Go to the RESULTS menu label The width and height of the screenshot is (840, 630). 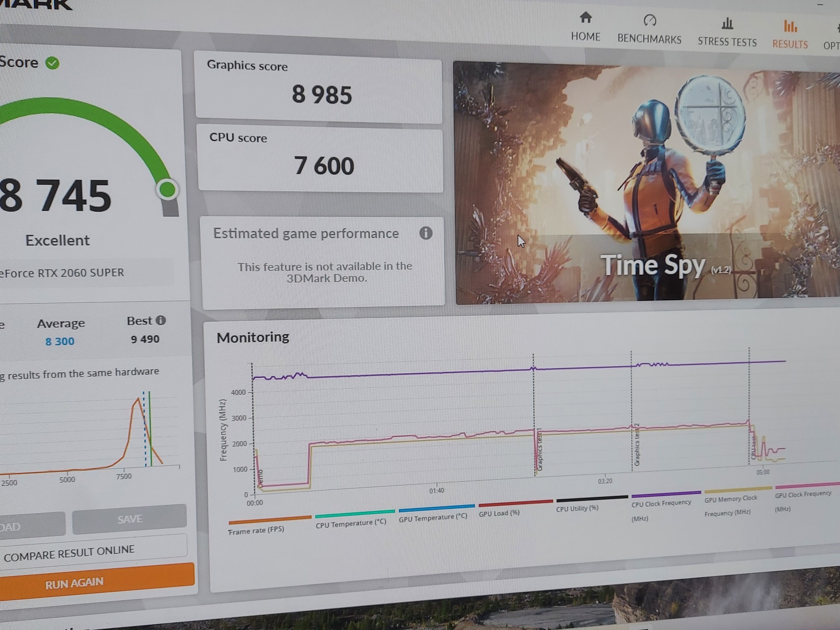point(790,44)
